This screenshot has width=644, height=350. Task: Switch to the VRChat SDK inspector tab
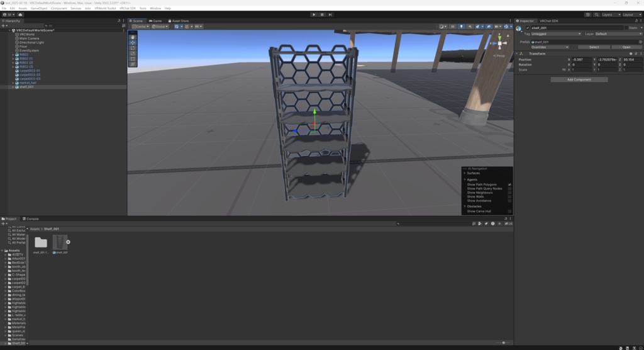[x=548, y=21]
